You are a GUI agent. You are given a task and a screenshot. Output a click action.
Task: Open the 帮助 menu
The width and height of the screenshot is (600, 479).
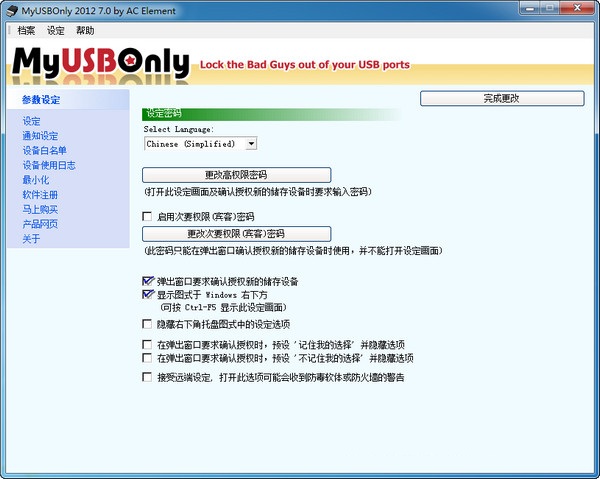pos(85,31)
